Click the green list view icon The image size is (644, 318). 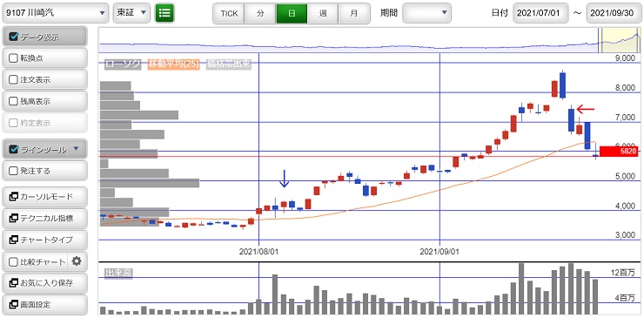[164, 14]
